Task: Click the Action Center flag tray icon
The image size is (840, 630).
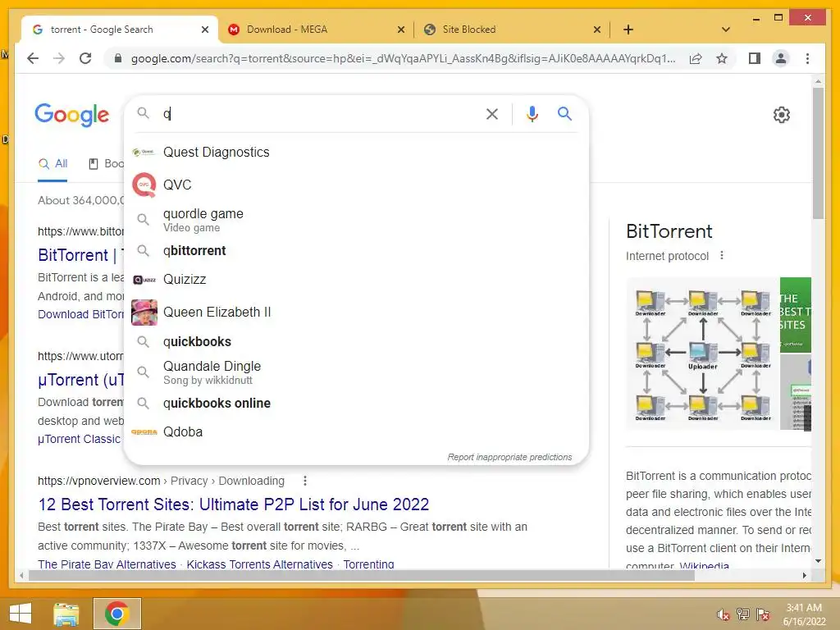Action: (763, 614)
